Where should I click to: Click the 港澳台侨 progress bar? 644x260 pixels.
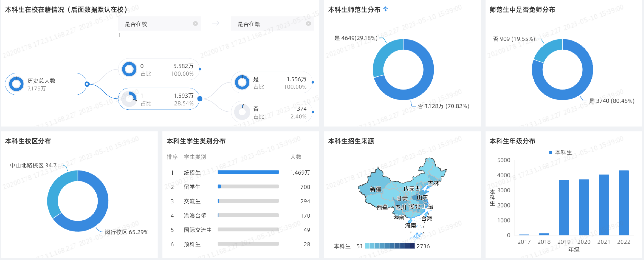tap(248, 215)
